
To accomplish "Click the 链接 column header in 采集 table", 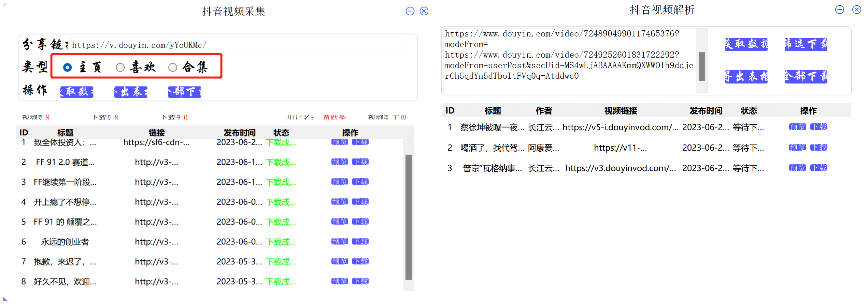I will pyautogui.click(x=157, y=133).
